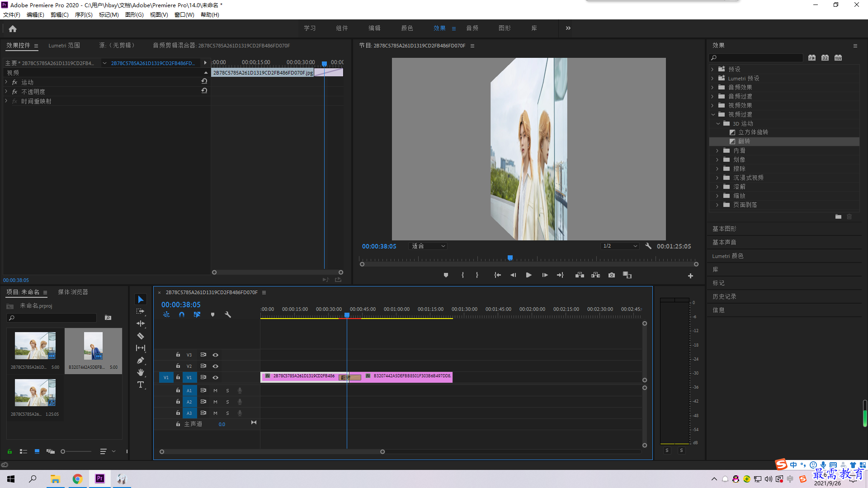
Task: Toggle timeline snap magnet icon
Action: coord(182,314)
